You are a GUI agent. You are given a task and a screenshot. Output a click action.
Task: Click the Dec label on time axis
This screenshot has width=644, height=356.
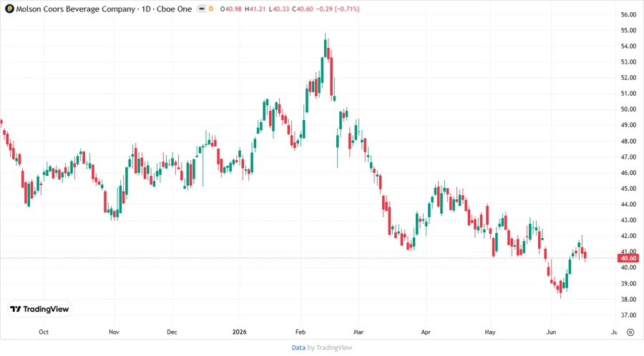click(x=172, y=332)
